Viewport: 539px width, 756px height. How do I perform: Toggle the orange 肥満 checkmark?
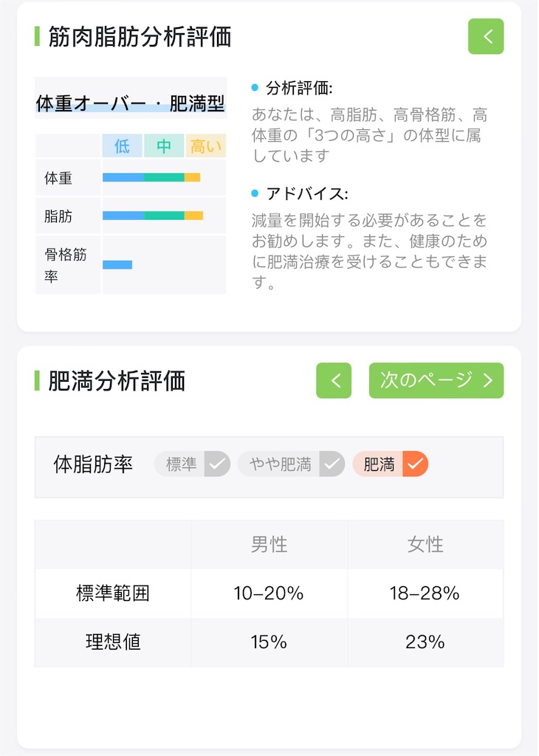[415, 464]
